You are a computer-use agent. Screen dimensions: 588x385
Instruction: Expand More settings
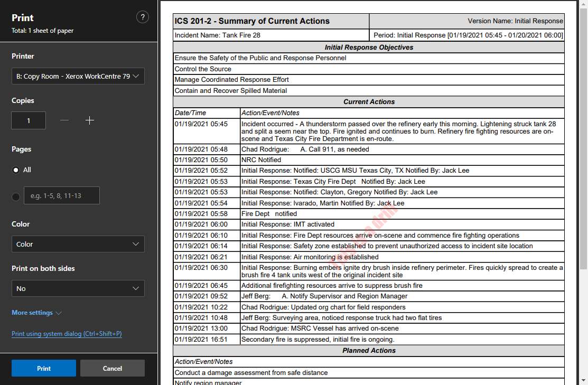[37, 313]
